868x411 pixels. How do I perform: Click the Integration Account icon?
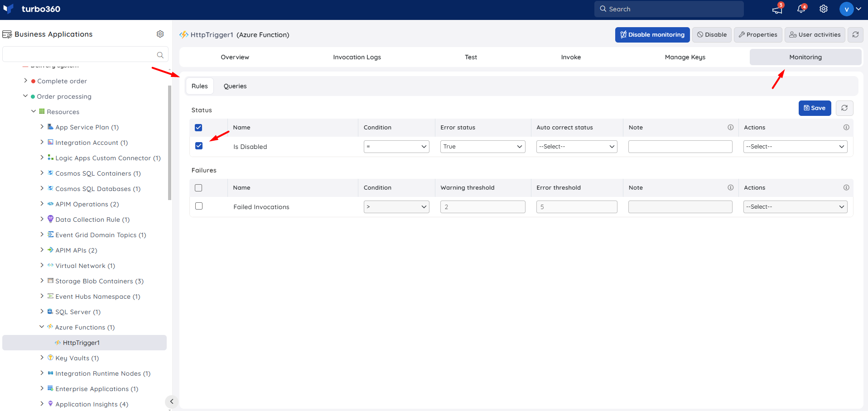point(50,142)
